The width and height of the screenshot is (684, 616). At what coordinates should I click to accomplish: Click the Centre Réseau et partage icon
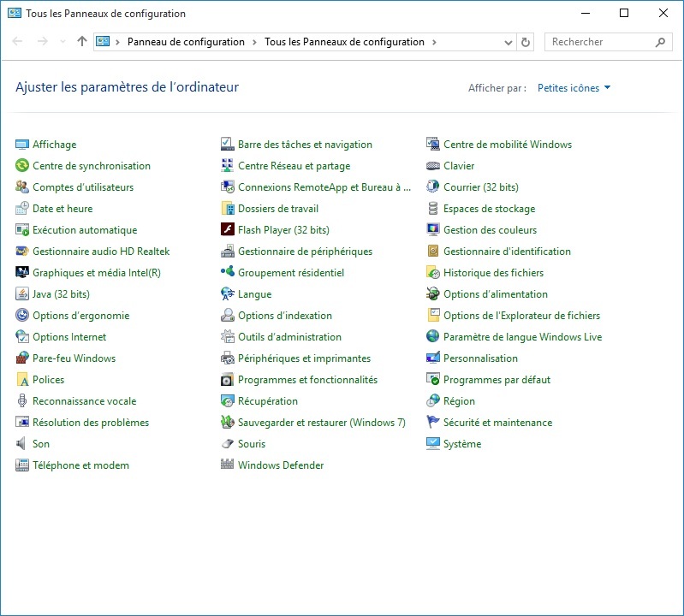(227, 166)
